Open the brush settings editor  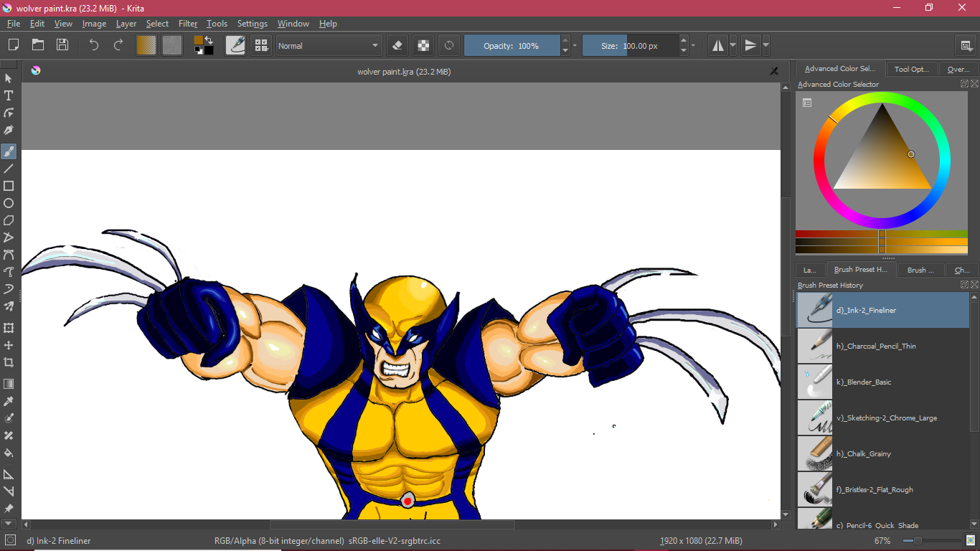click(235, 45)
